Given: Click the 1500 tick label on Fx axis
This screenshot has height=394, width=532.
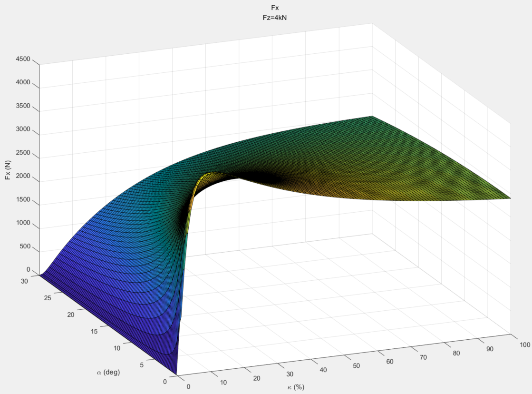Looking at the screenshot, I should [23, 200].
